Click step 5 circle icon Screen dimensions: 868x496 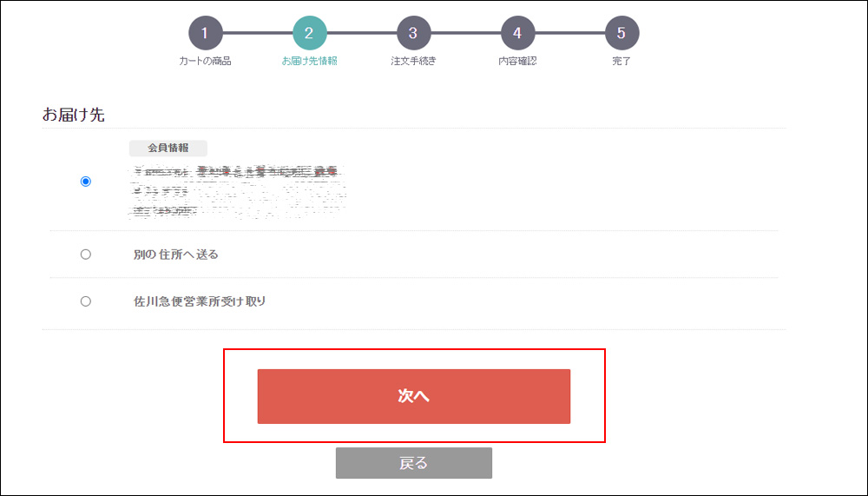tap(621, 33)
